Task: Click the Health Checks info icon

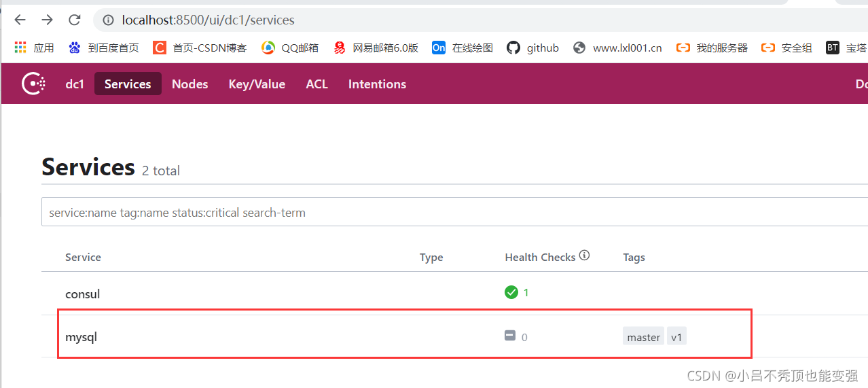Action: (x=584, y=255)
